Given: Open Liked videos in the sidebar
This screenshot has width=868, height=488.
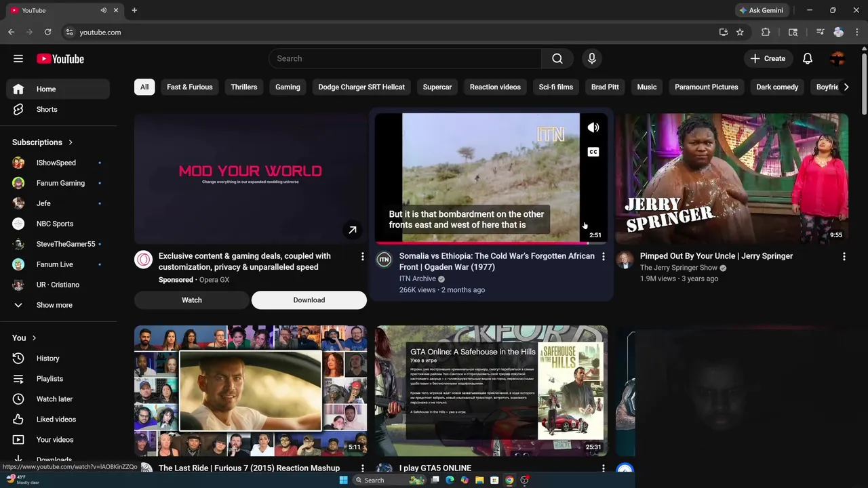Looking at the screenshot, I should [58, 420].
